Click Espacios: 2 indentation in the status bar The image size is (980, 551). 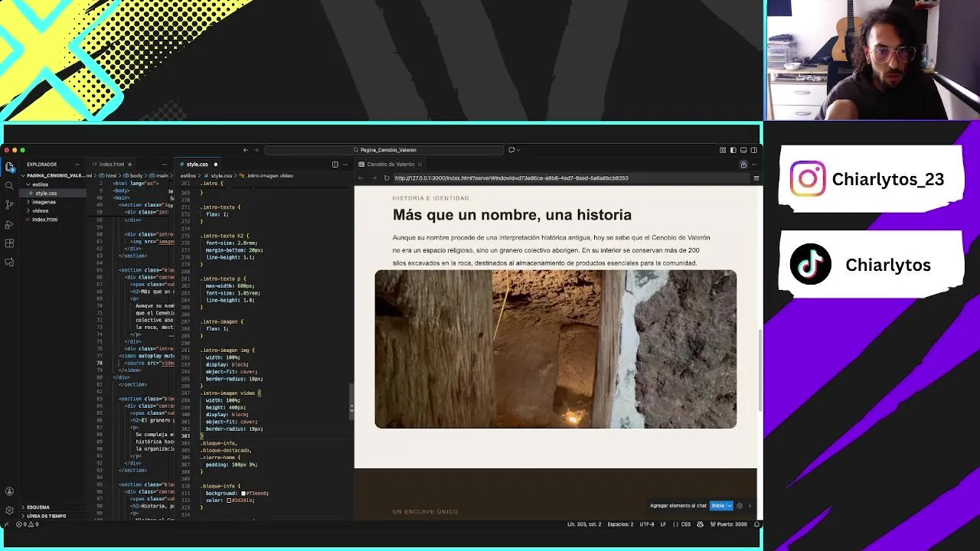pyautogui.click(x=620, y=524)
